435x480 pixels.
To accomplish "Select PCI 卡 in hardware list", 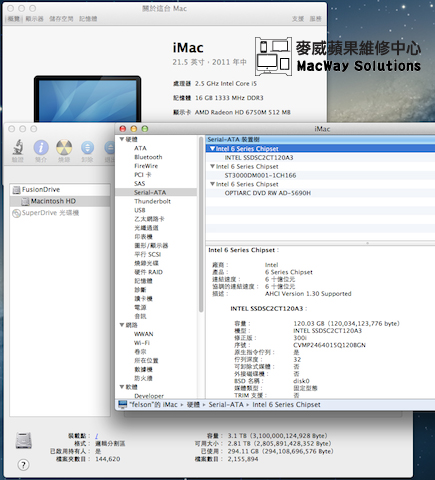I will pos(143,175).
